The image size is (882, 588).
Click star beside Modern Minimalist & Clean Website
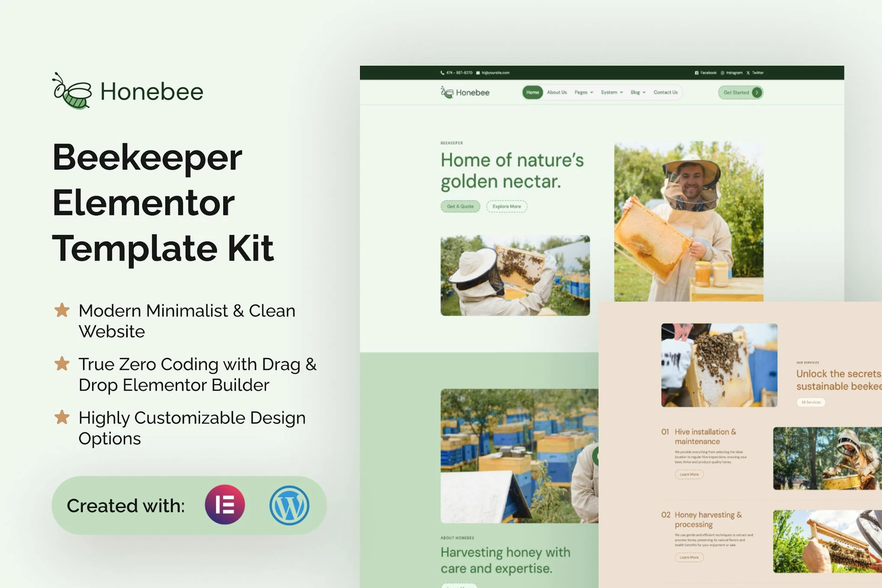tap(62, 310)
